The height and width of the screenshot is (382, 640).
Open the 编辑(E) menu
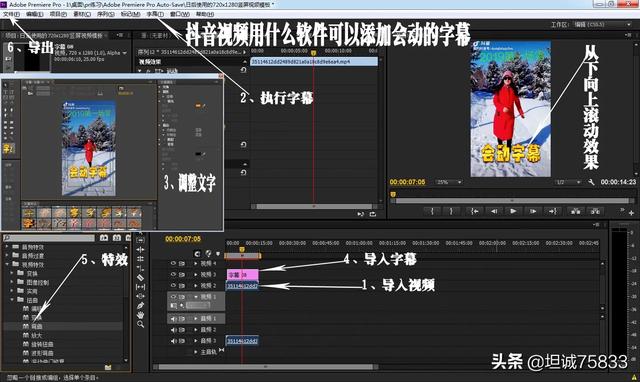click(35, 14)
